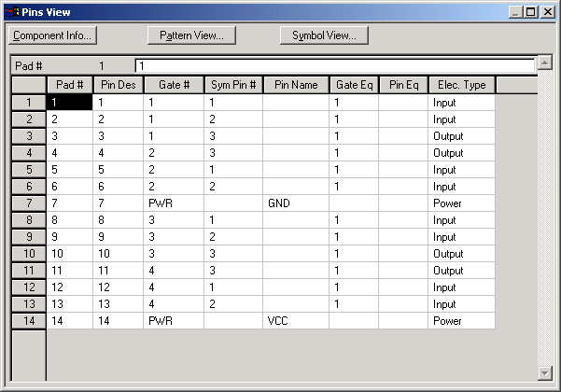This screenshot has height=392, width=561.
Task: Select the Pin Des column header
Action: (x=118, y=85)
